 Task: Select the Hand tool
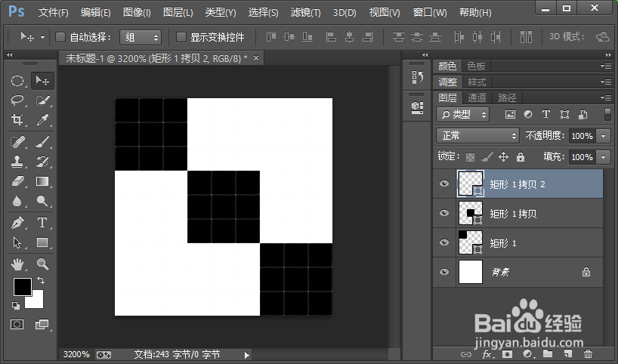coord(17,264)
